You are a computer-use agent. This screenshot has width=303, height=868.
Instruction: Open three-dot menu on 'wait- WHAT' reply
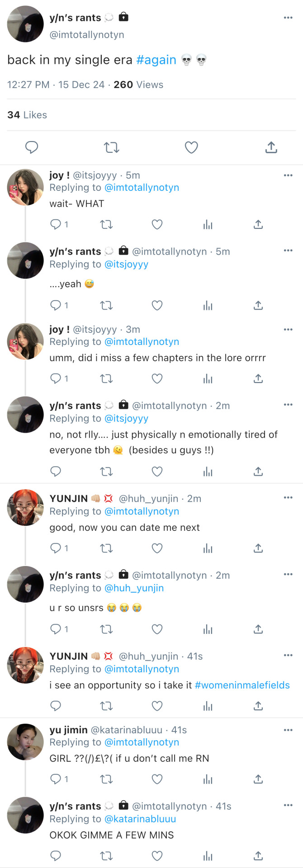[288, 175]
